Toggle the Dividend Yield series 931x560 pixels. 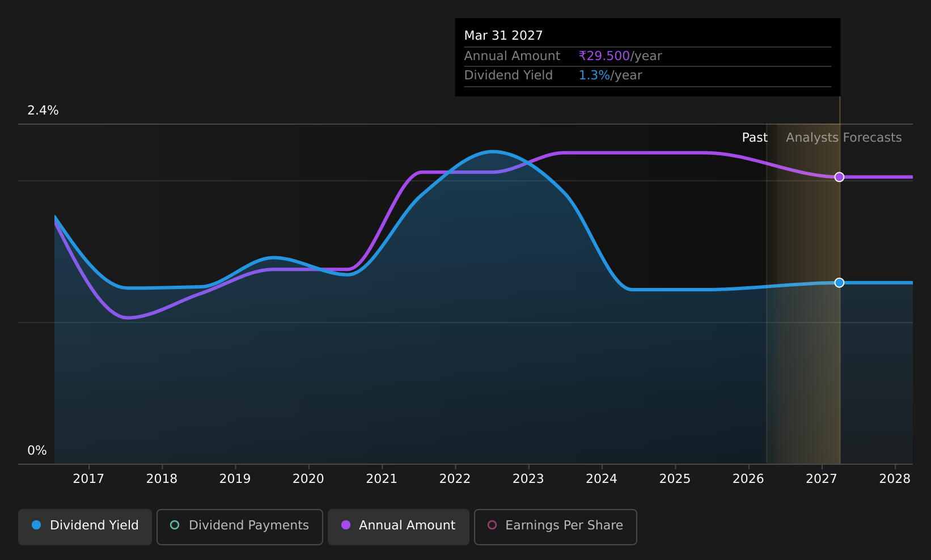coord(85,527)
